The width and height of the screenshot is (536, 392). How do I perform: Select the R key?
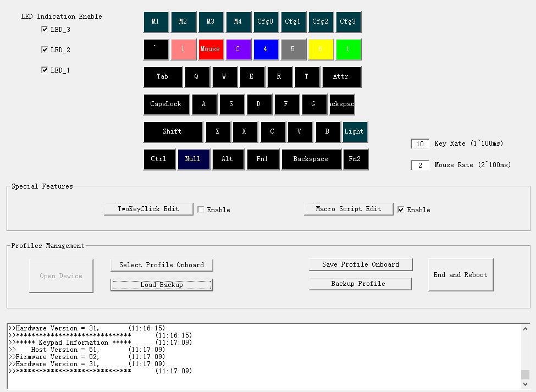280,77
